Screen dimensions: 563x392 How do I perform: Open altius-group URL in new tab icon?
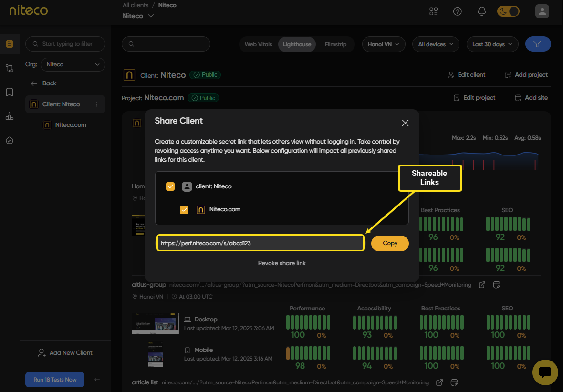482,285
